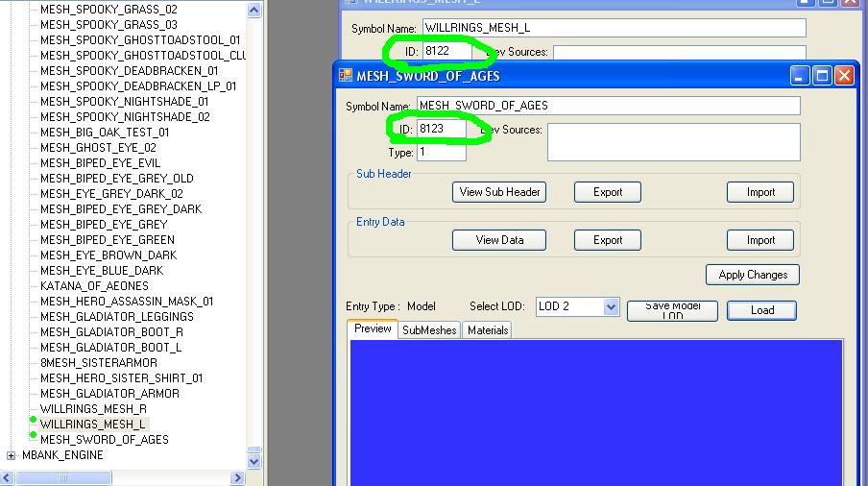Select KATANA_OF_AEONES in the tree list
Screen dimensions: 868x486
coord(94,286)
